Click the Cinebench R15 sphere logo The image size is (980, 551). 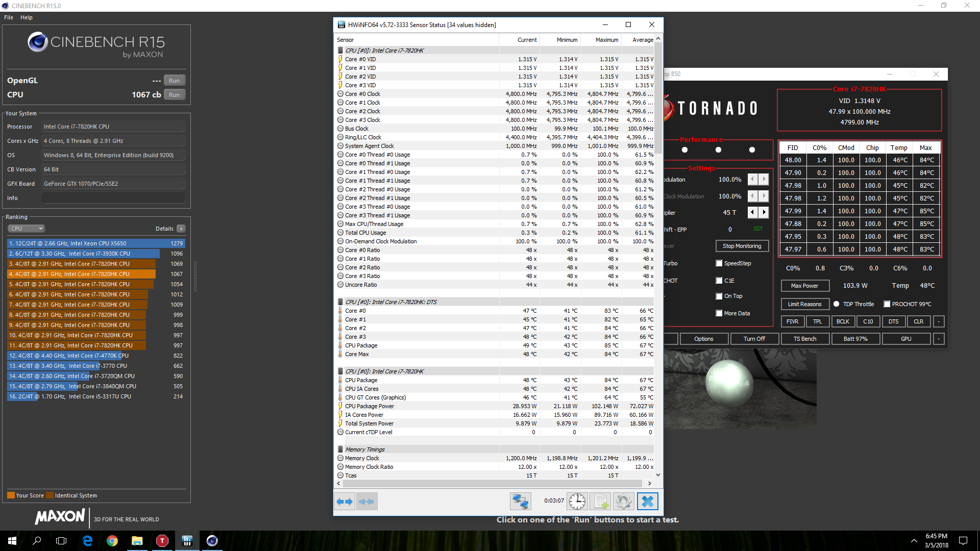tap(38, 42)
